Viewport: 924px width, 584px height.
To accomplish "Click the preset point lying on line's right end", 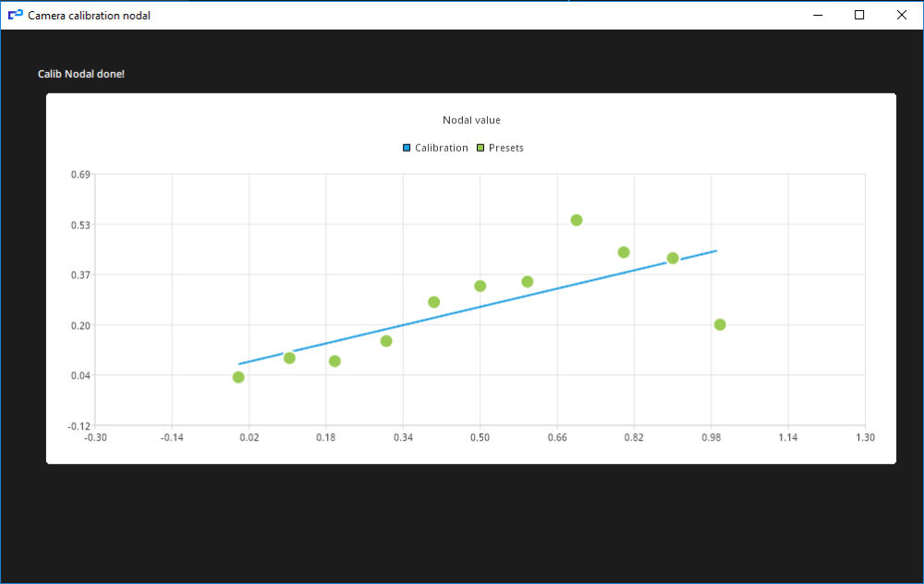I will point(673,258).
